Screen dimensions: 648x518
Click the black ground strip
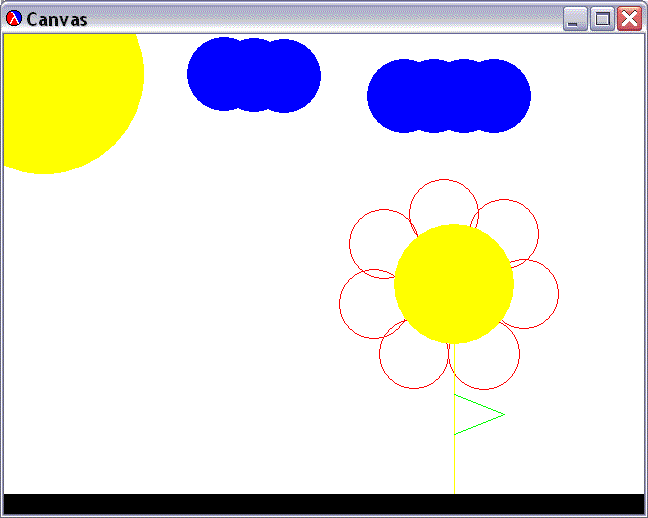click(324, 504)
